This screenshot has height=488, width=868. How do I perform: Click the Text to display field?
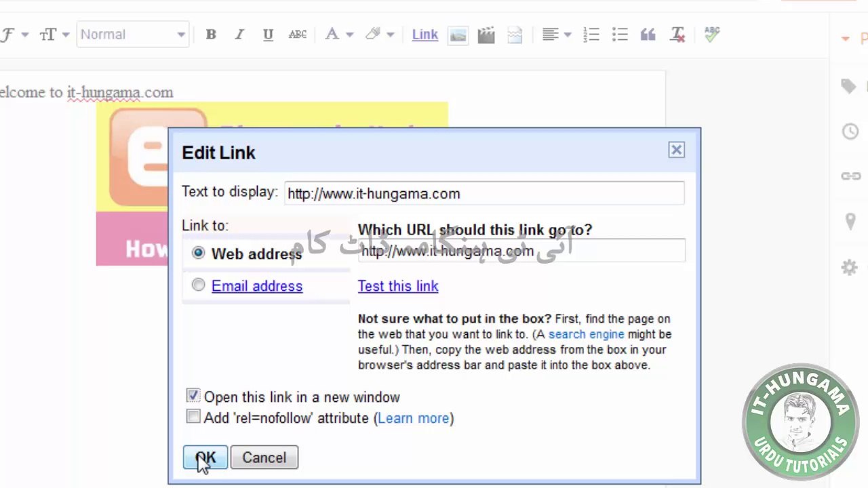coord(484,193)
